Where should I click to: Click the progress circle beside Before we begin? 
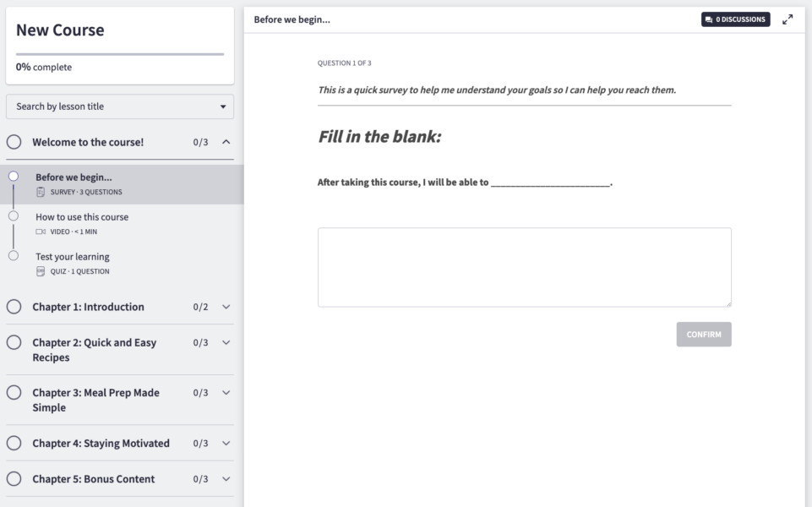pyautogui.click(x=14, y=177)
